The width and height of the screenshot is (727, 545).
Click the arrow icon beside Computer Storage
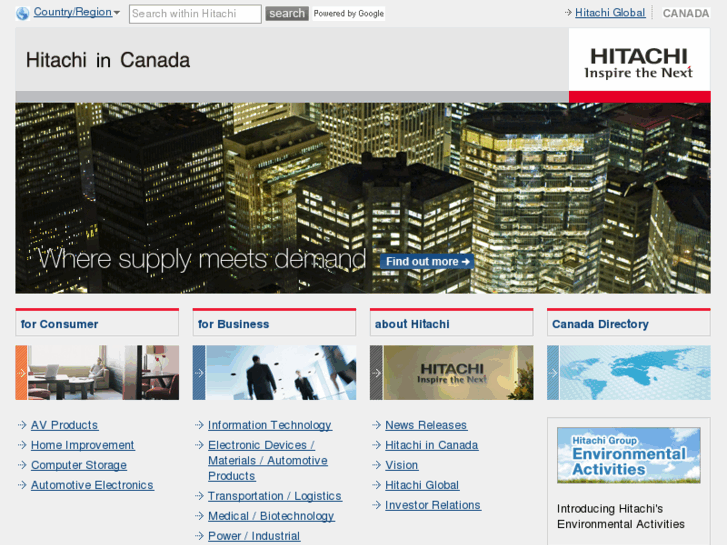click(22, 464)
